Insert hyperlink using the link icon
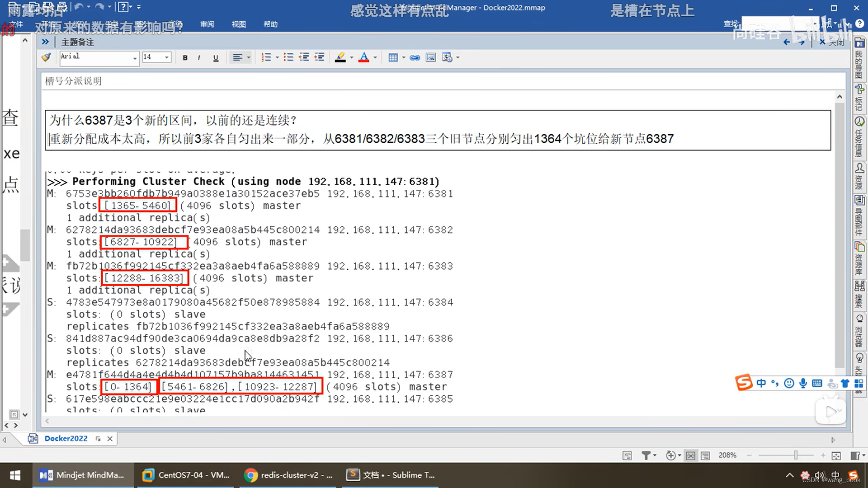The width and height of the screenshot is (868, 488). click(415, 57)
